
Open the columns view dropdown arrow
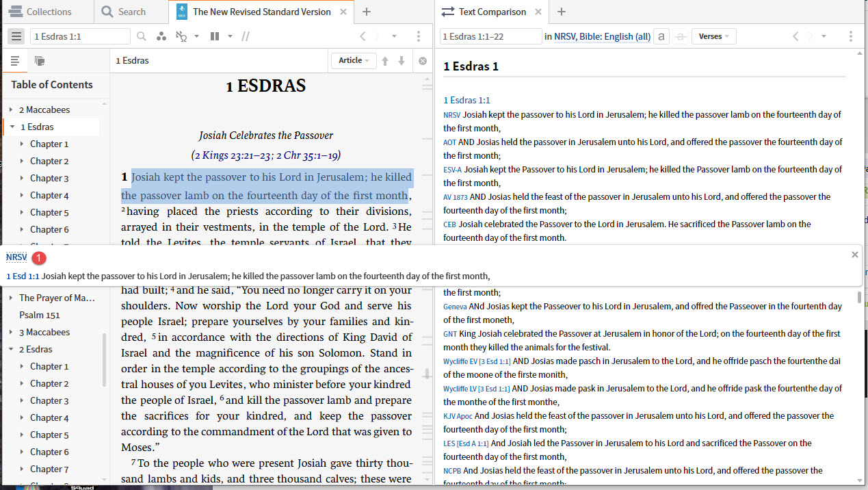tap(231, 36)
